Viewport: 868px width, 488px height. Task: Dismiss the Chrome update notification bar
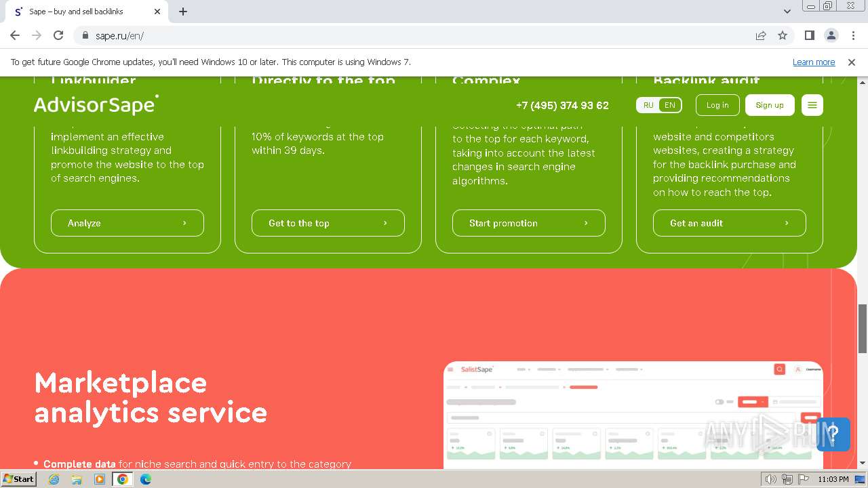852,62
